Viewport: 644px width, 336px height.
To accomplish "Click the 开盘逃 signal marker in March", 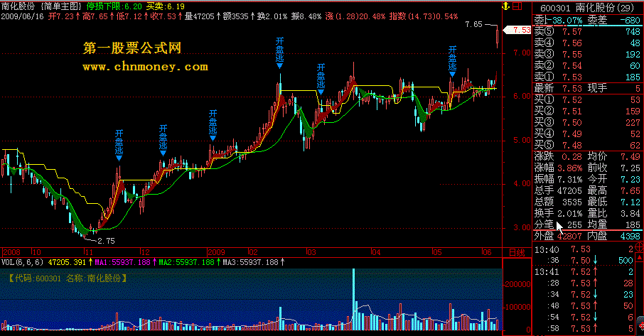I will [x=321, y=79].
